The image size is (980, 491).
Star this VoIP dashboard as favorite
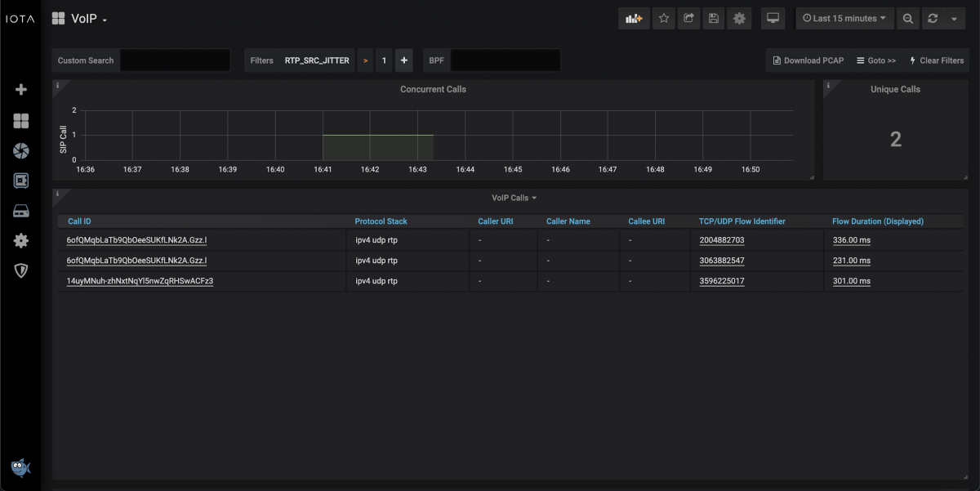tap(664, 18)
